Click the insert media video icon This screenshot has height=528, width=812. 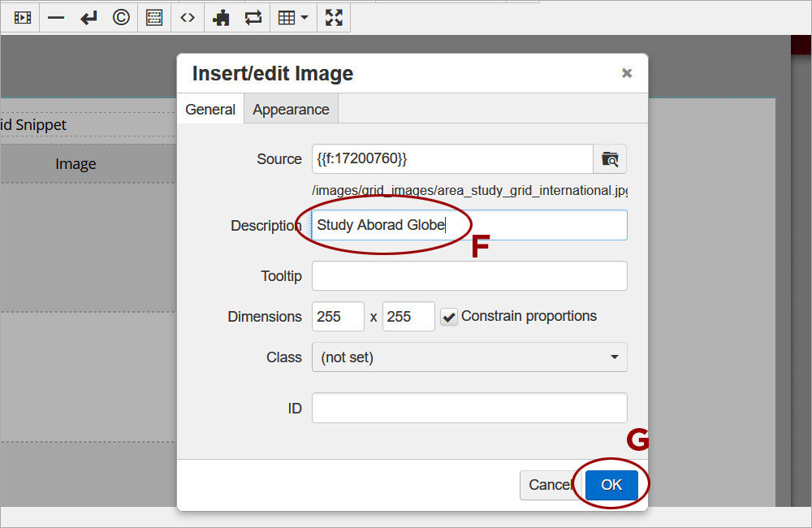click(x=23, y=17)
